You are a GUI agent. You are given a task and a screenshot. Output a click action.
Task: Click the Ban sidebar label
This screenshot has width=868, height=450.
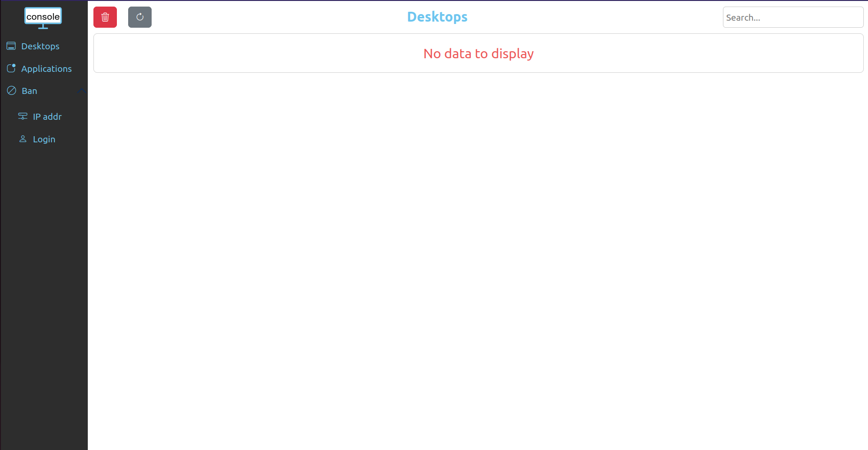coord(29,91)
